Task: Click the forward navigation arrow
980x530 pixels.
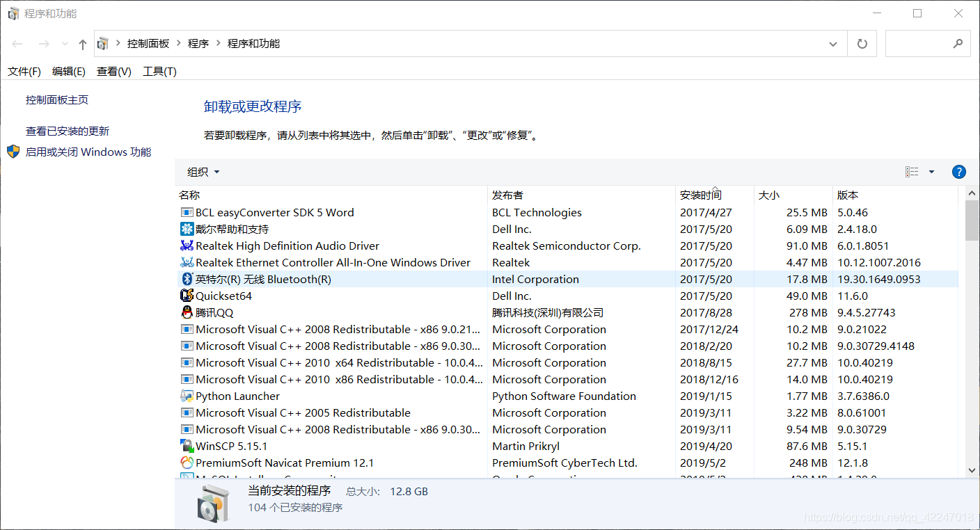Action: coord(43,44)
